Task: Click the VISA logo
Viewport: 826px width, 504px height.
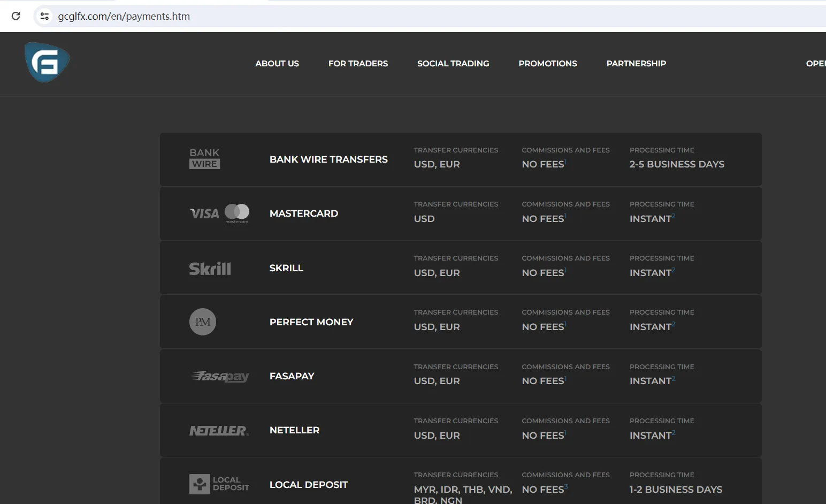Action: [204, 214]
